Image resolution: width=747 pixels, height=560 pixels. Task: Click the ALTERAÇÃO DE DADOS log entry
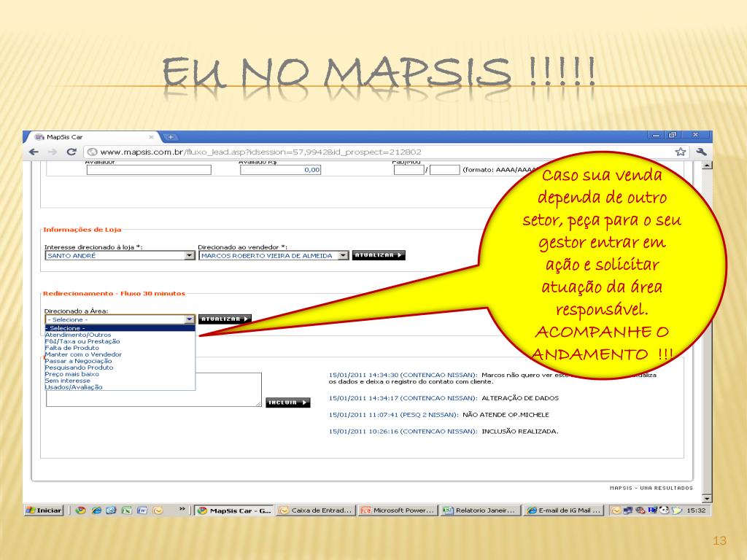coord(444,398)
